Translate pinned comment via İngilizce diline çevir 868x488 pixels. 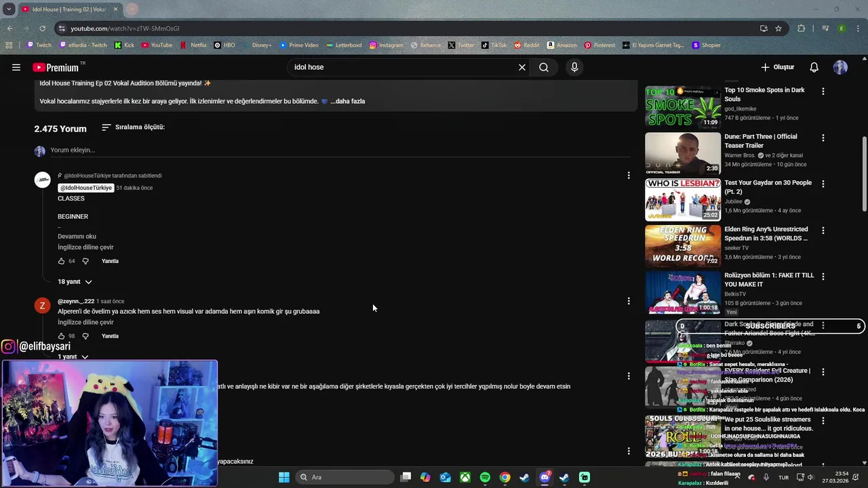85,247
